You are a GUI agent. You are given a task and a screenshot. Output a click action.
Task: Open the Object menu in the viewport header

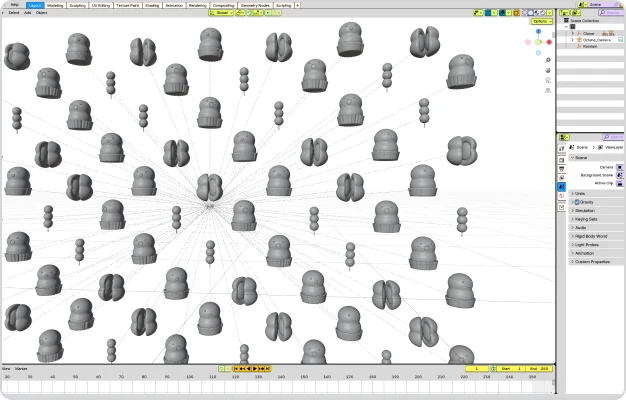click(x=42, y=13)
